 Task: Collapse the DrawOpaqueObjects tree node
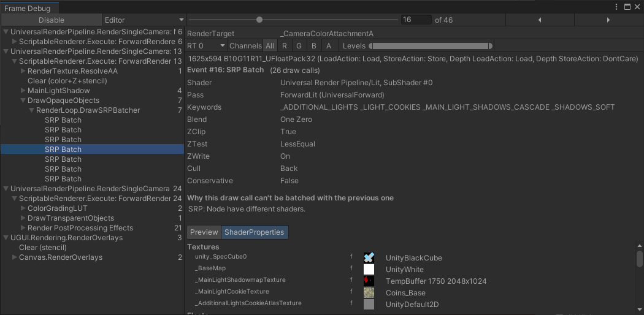click(x=23, y=101)
